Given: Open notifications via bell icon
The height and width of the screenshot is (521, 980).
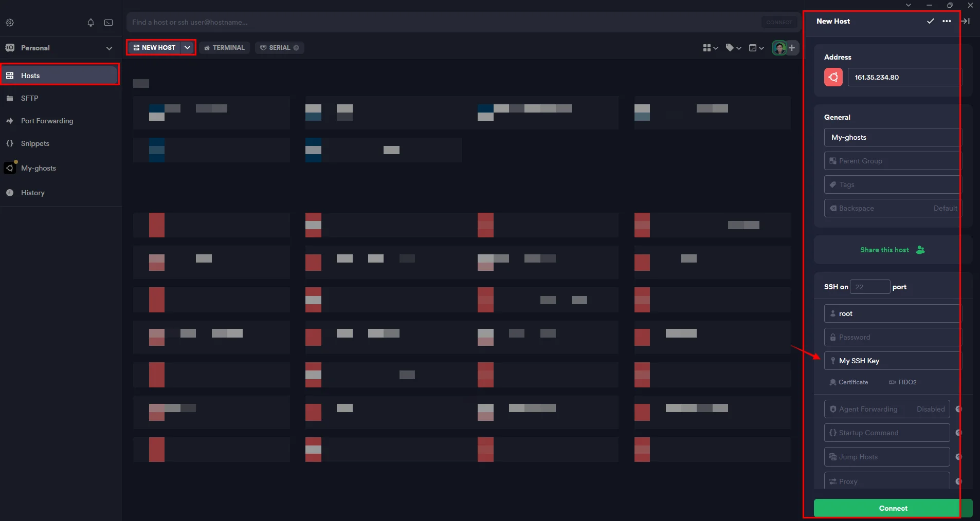Looking at the screenshot, I should pyautogui.click(x=90, y=23).
